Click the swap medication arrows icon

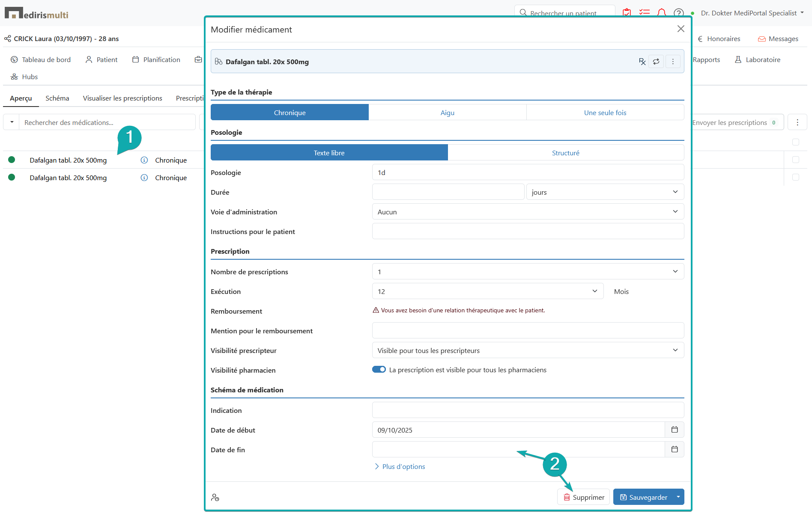(x=656, y=62)
